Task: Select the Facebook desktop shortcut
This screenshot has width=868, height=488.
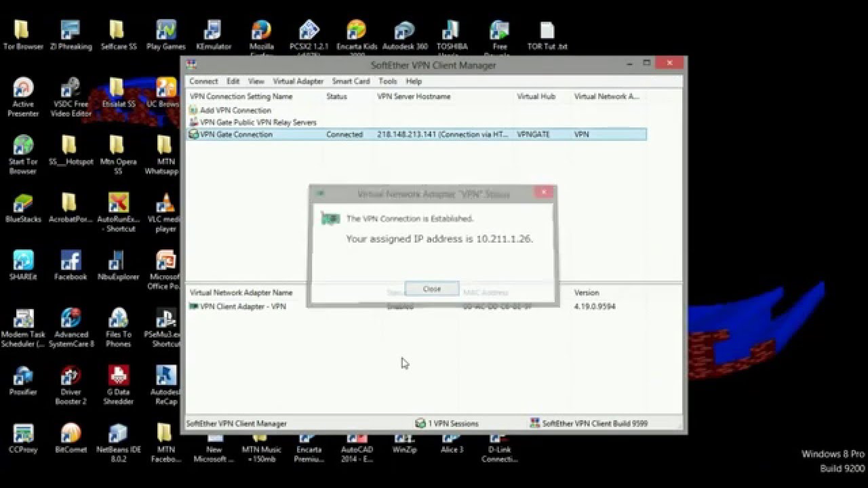Action: click(x=71, y=266)
